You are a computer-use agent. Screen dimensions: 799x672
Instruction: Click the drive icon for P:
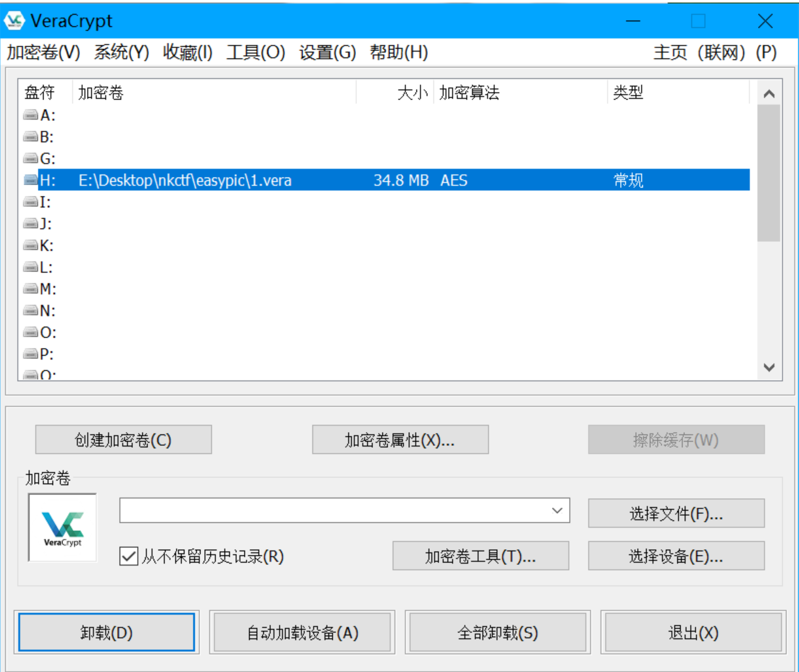pos(30,354)
